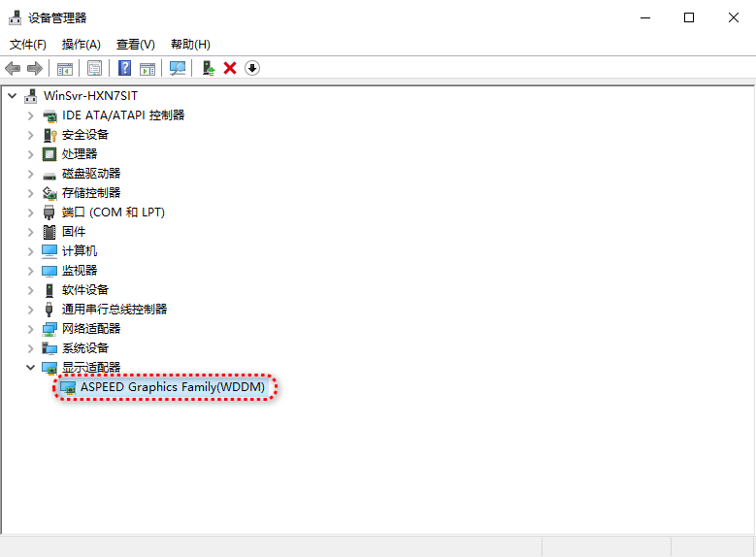Select the 系统设备 label
Viewport: 756px width, 557px height.
point(85,347)
